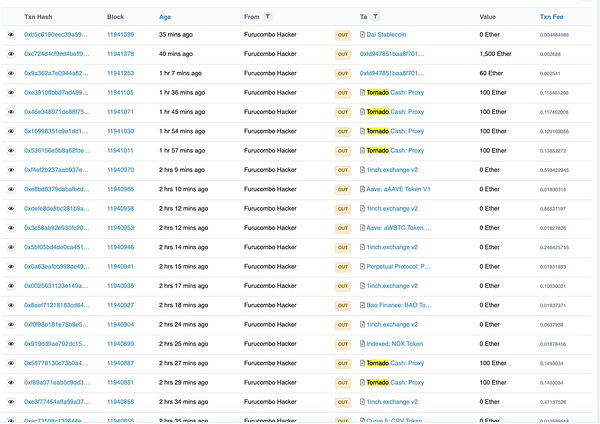This screenshot has height=424, width=600.
Task: Open Indexed: NDX Token link
Action: 395,344
